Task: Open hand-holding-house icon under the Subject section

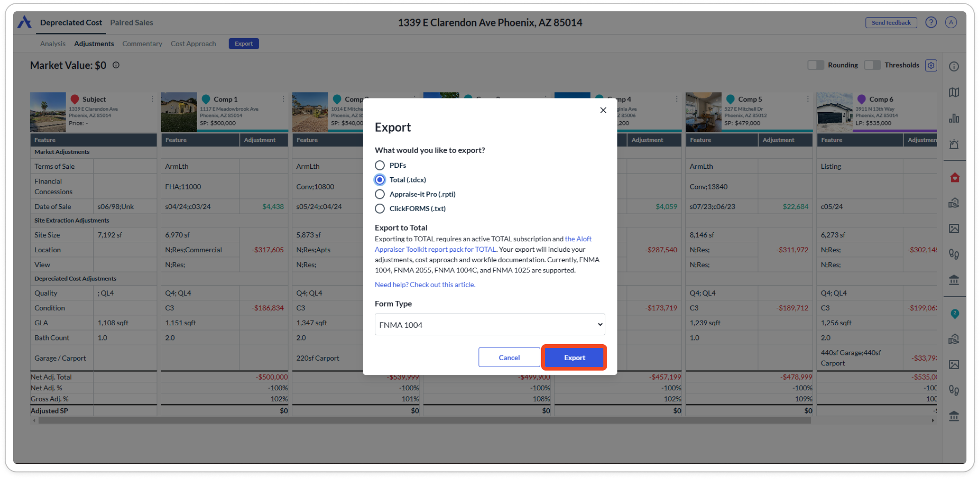Action: click(x=954, y=203)
